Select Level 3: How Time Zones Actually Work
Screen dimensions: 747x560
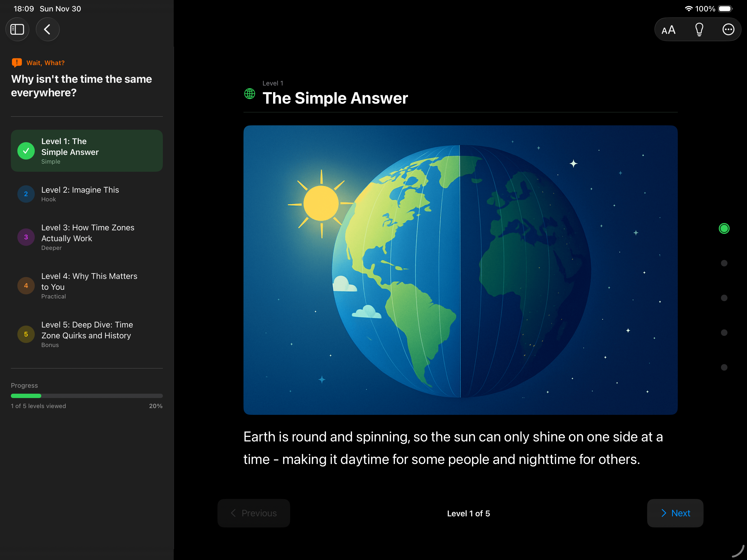click(x=87, y=237)
